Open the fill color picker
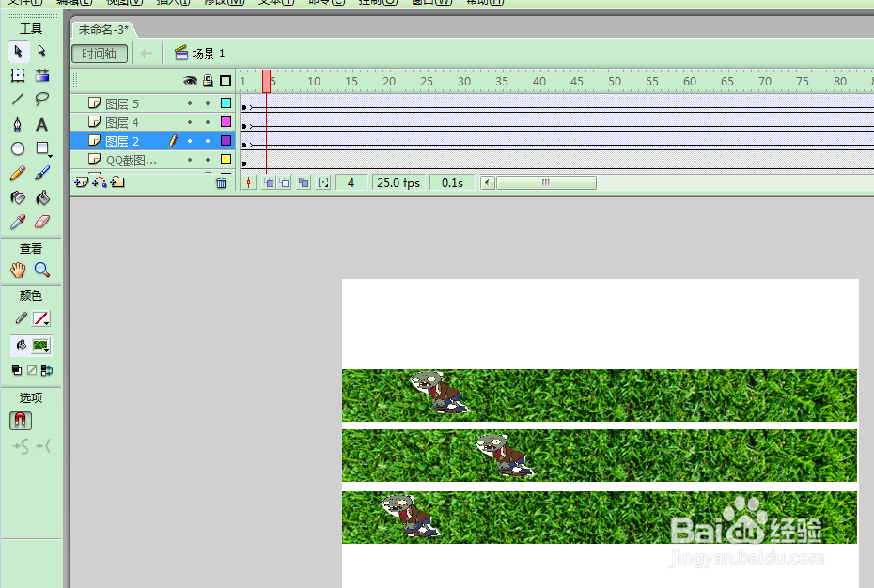 (x=40, y=346)
